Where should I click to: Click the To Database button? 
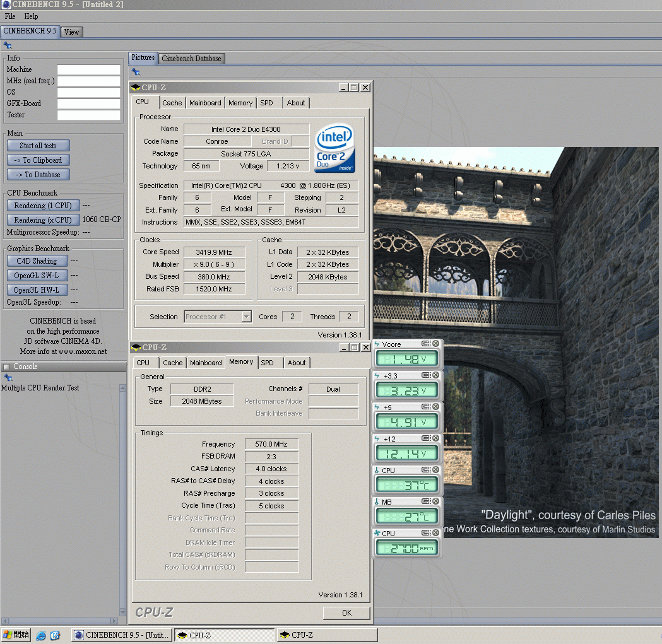pyautogui.click(x=38, y=175)
